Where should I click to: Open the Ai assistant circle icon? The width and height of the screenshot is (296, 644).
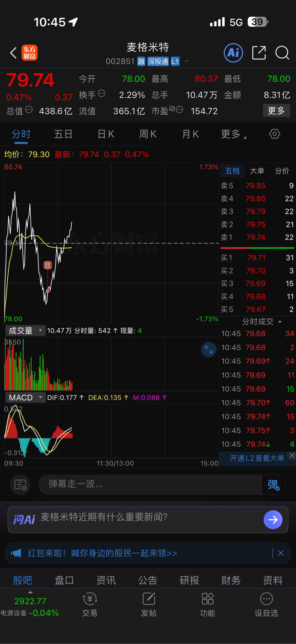coord(234,52)
